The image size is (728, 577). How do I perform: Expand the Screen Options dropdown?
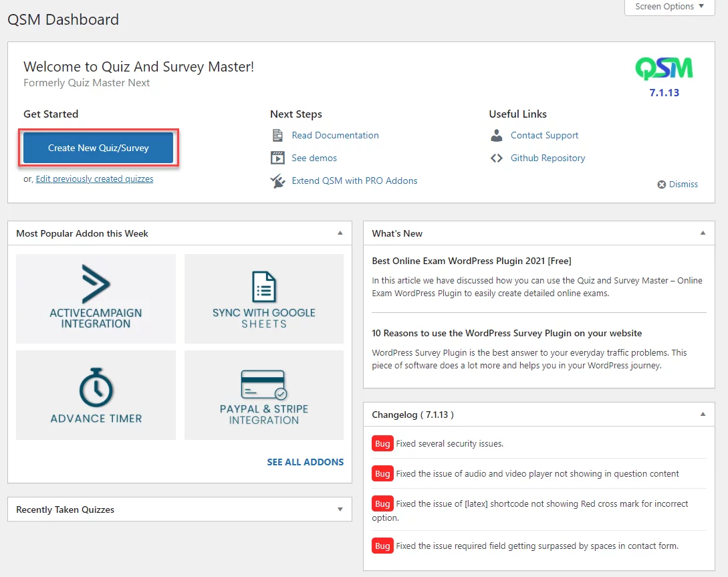pos(669,7)
